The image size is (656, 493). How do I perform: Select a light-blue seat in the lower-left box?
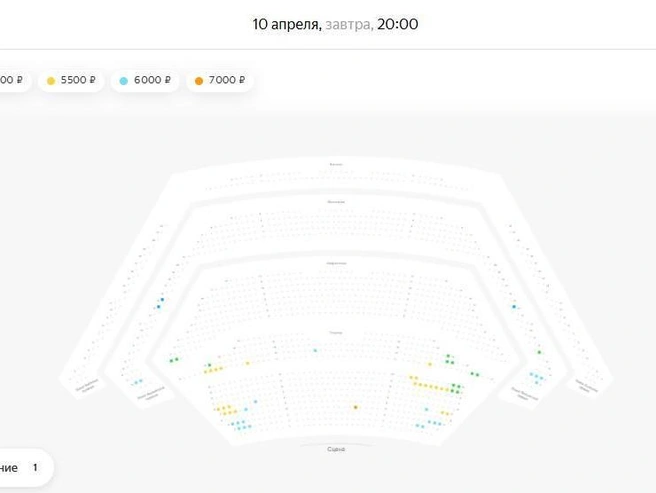pyautogui.click(x=136, y=383)
